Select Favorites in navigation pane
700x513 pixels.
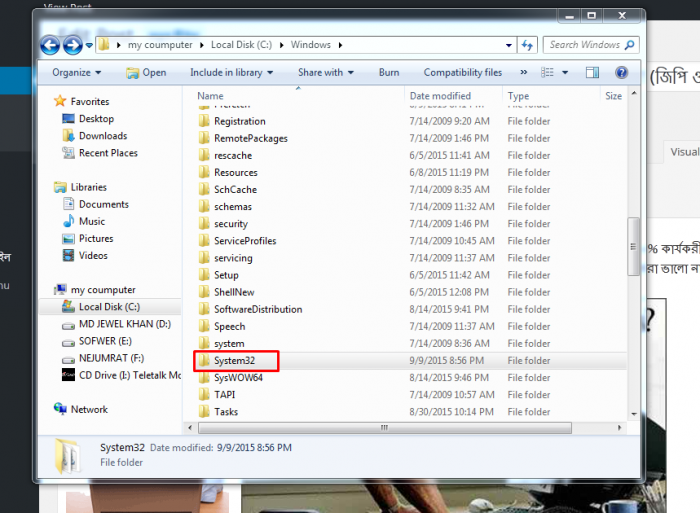89,101
